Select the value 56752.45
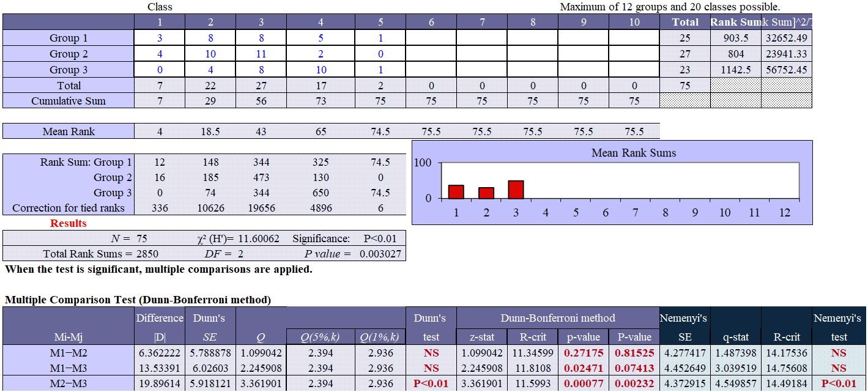Image resolution: width=868 pixels, height=392 pixels. click(787, 70)
